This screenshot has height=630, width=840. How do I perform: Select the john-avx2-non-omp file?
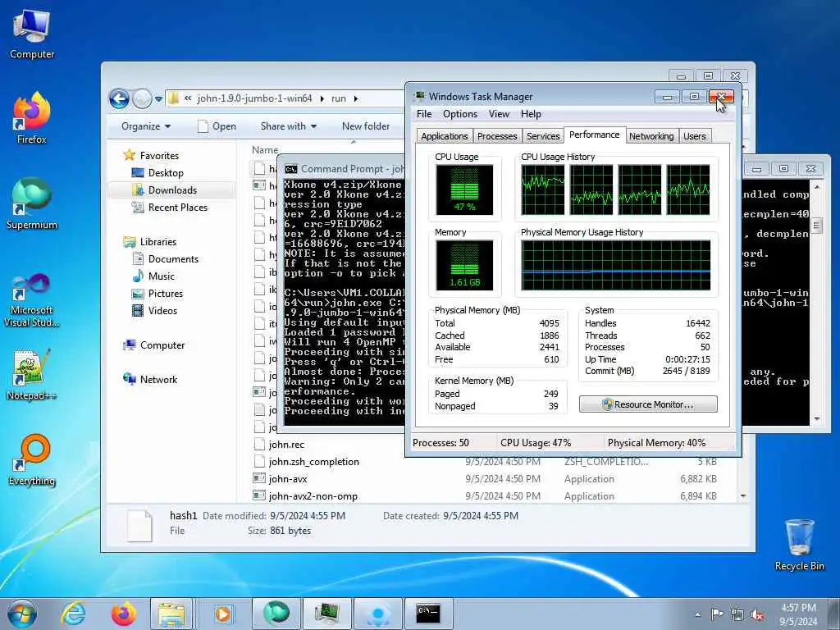pyautogui.click(x=313, y=496)
